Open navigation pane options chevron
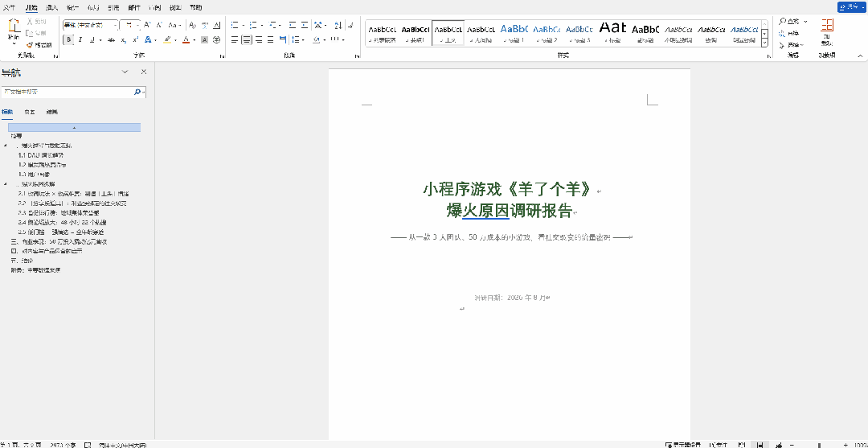 click(125, 72)
